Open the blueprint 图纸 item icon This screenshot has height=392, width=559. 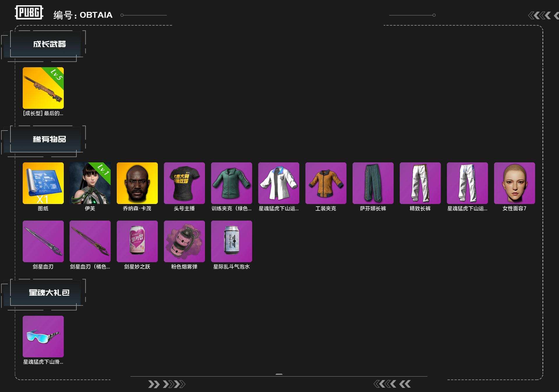(43, 183)
